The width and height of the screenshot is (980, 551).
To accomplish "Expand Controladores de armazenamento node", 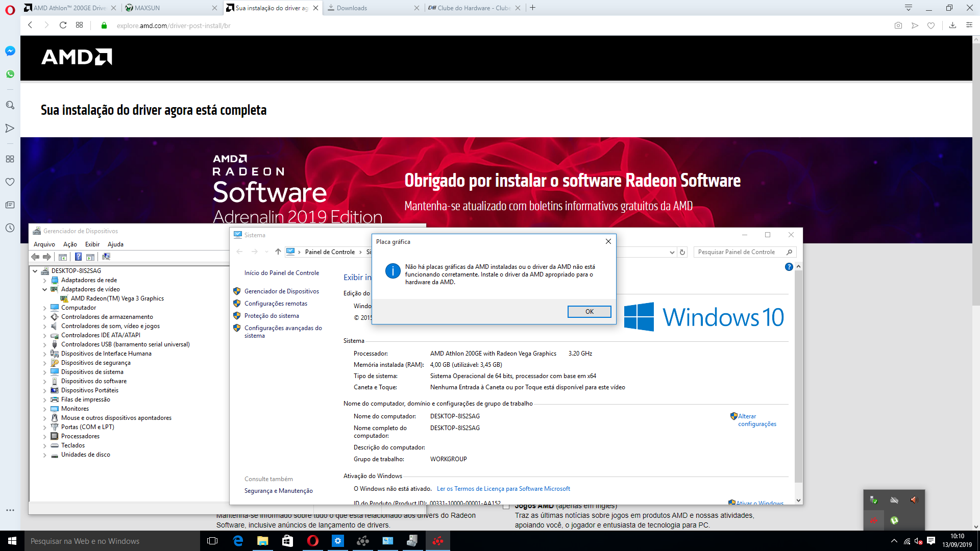I will [x=44, y=317].
